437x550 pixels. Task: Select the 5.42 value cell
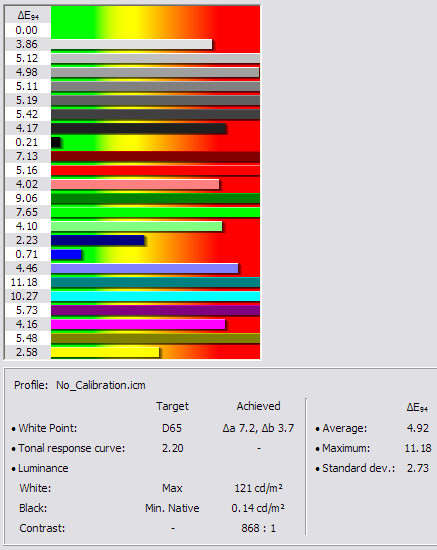click(27, 114)
